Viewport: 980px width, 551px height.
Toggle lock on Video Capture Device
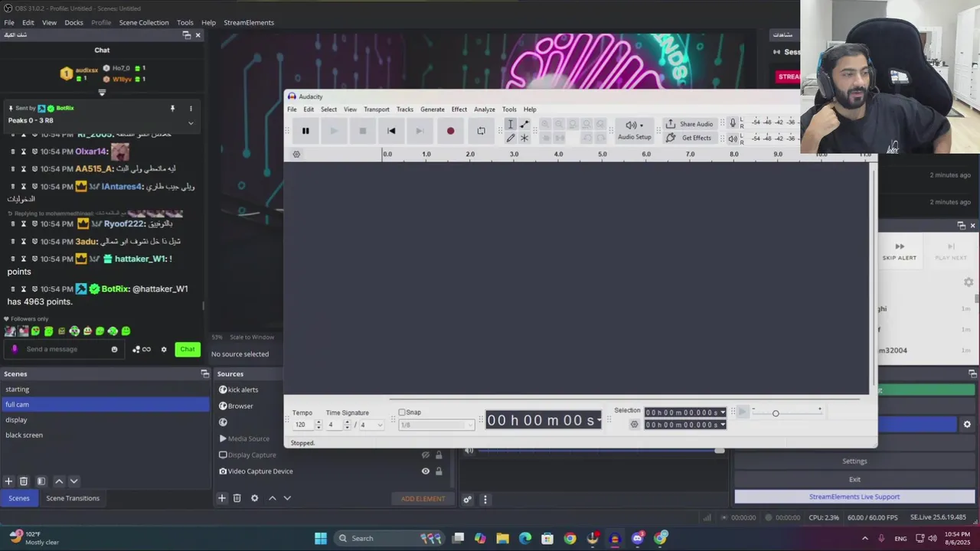click(x=439, y=471)
